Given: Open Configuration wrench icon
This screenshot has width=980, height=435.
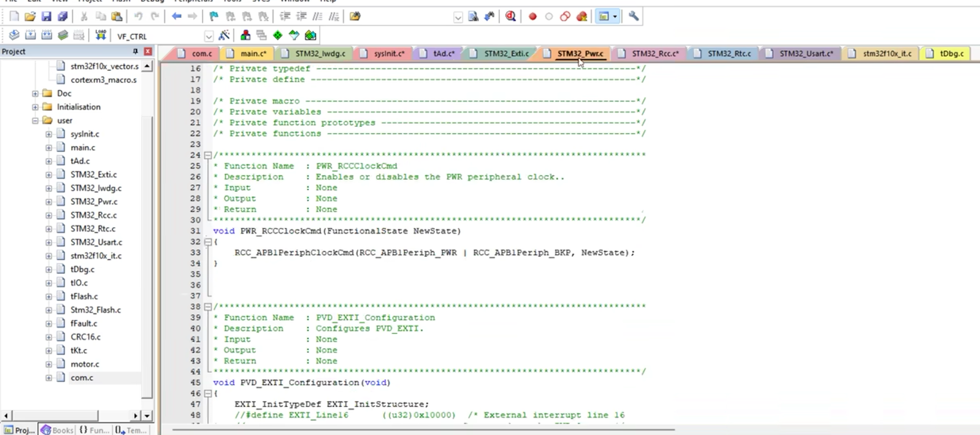Looking at the screenshot, I should 634,16.
